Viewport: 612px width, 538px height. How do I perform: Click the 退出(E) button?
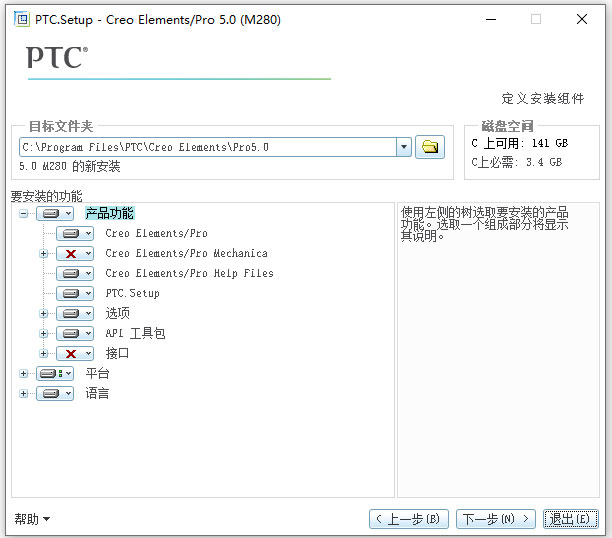(x=570, y=519)
